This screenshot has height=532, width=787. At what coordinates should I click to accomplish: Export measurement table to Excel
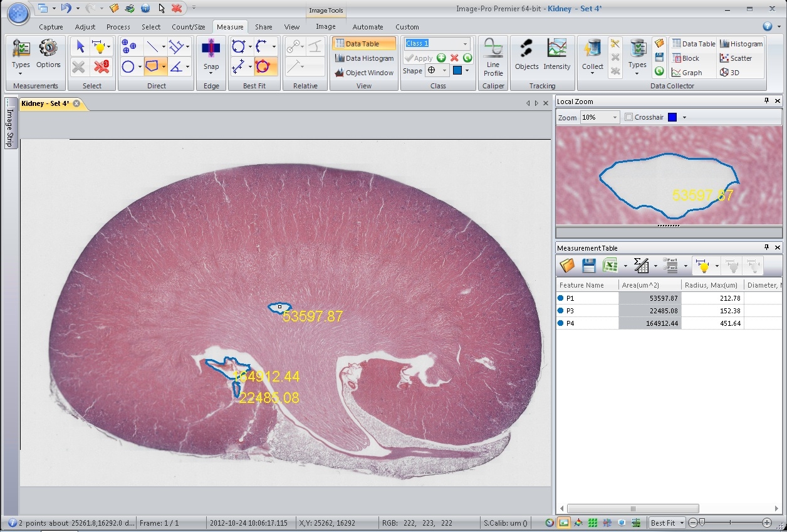(611, 265)
